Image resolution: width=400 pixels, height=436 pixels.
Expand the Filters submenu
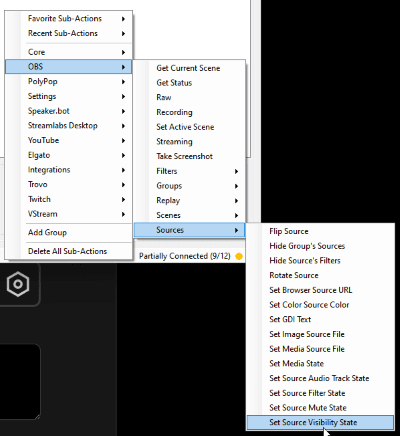[189, 171]
